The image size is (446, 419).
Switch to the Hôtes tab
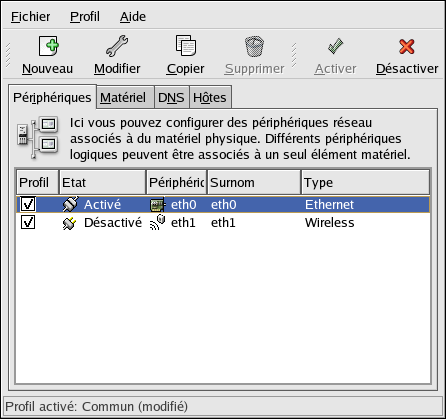210,98
